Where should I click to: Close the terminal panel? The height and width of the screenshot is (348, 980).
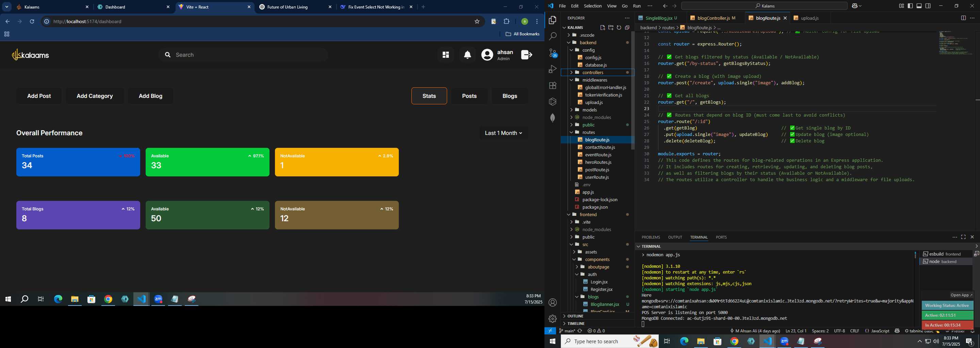(x=972, y=237)
